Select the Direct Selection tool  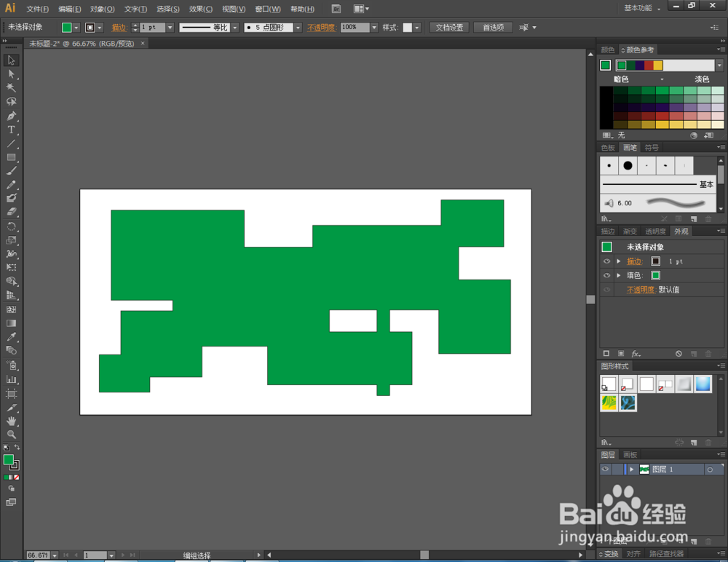[11, 74]
